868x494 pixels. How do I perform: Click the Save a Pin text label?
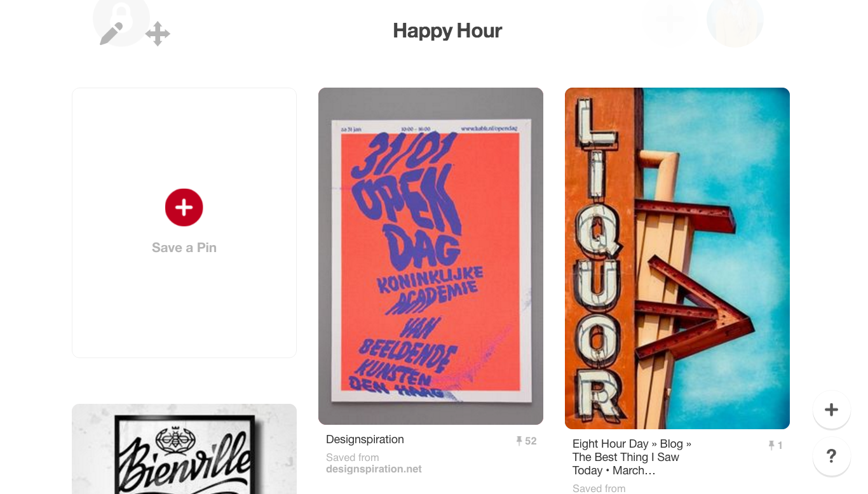coord(184,248)
